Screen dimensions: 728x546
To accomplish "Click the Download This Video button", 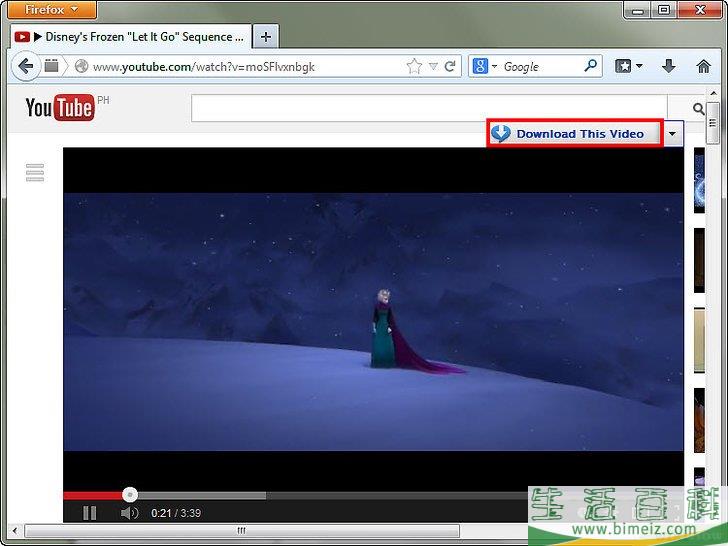I will click(575, 134).
